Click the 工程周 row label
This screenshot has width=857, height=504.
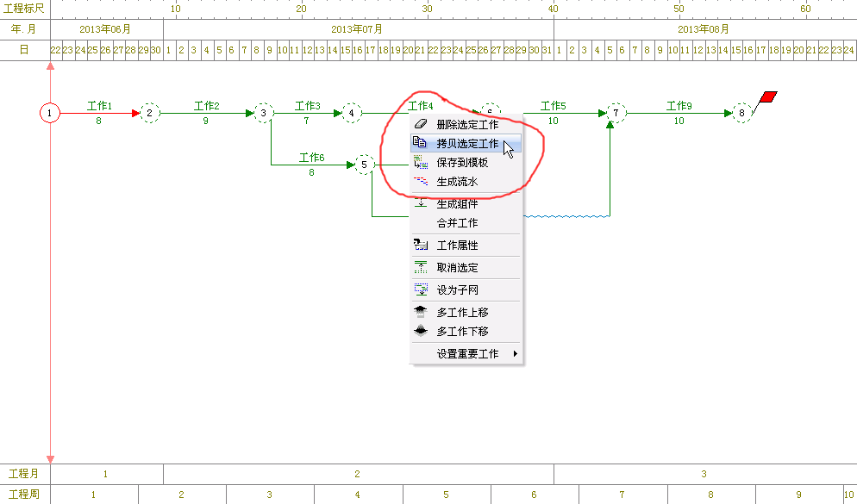point(24,495)
